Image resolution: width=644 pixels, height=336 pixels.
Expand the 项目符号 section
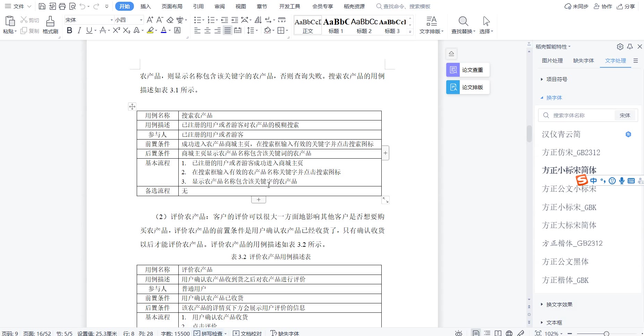point(557,79)
